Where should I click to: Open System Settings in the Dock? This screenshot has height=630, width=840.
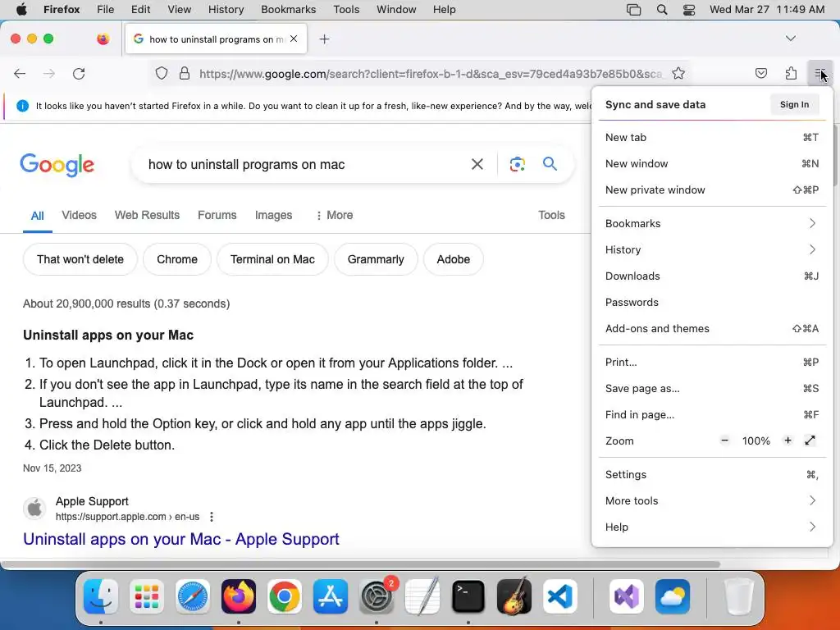pos(377,596)
